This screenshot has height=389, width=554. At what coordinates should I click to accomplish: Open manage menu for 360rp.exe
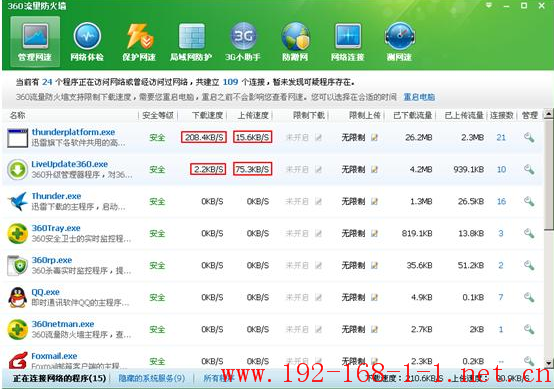tap(529, 265)
